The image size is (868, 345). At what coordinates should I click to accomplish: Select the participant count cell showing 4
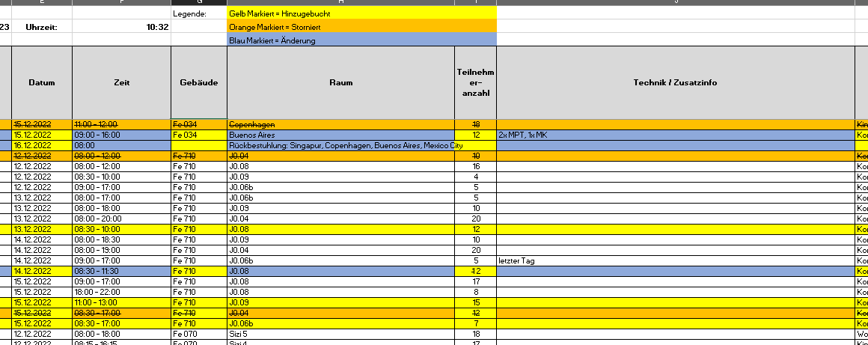(475, 177)
